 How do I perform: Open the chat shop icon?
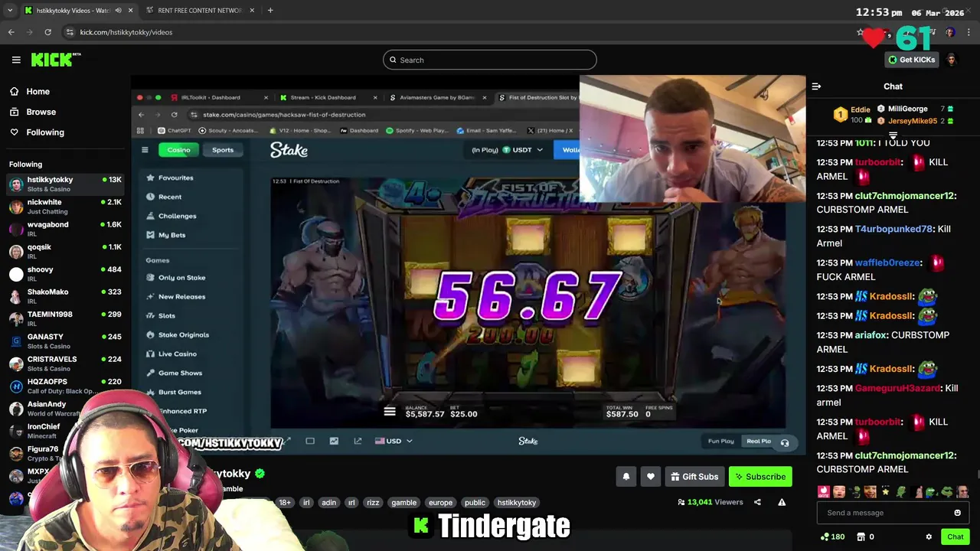pos(861,537)
